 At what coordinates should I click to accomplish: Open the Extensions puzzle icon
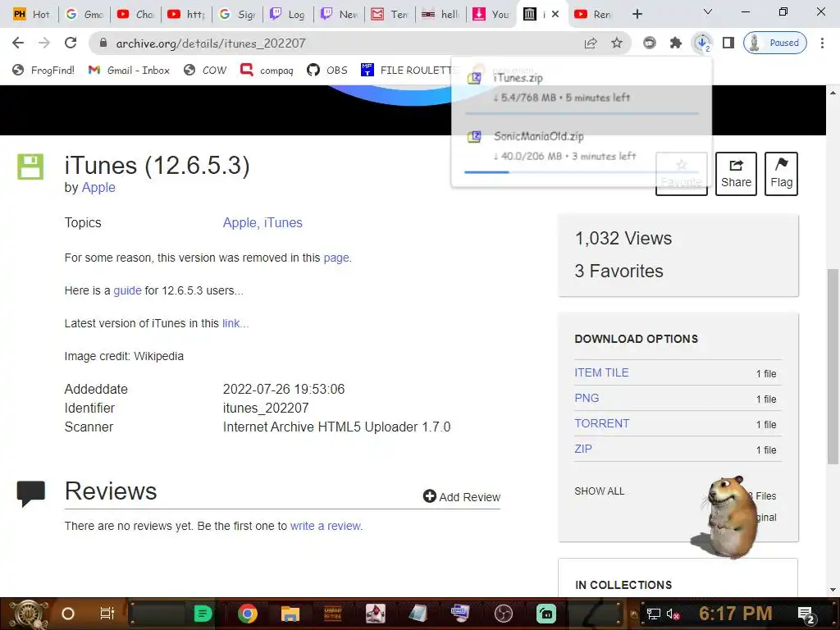(x=676, y=43)
